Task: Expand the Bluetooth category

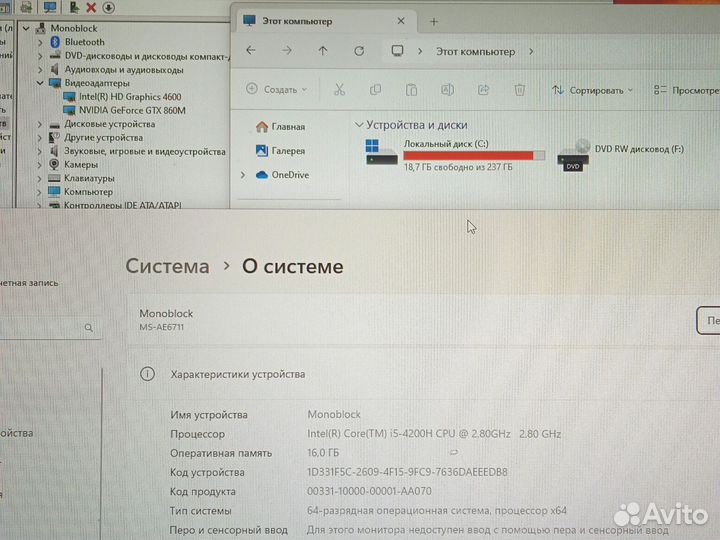Action: click(x=40, y=42)
